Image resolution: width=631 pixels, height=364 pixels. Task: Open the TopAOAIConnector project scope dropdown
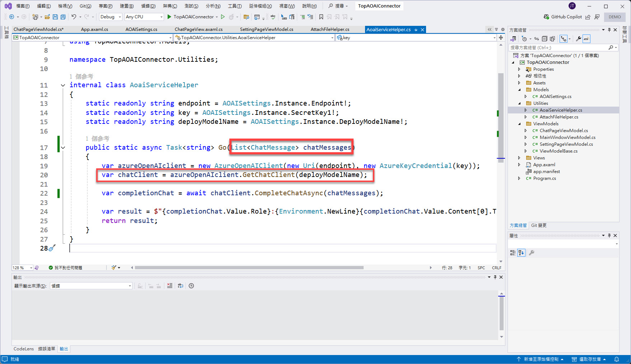[x=92, y=37]
